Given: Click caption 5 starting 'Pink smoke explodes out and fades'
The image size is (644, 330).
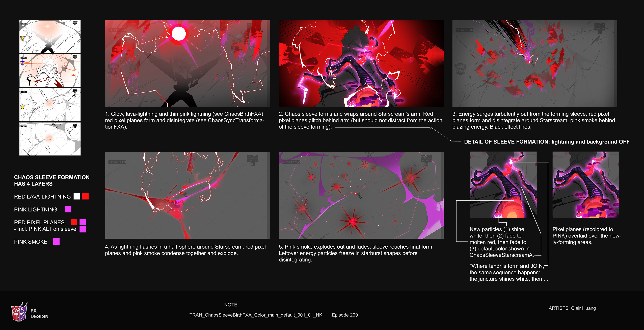Looking at the screenshot, I should click(356, 253).
